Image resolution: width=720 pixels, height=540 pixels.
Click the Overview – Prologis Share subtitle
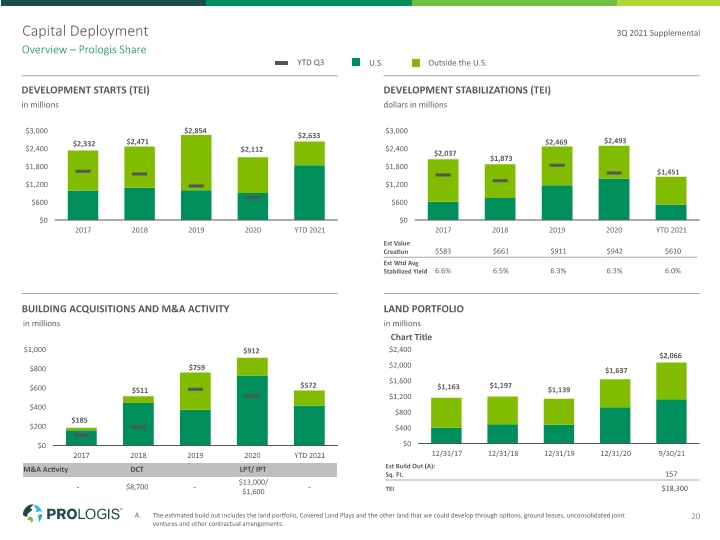[x=84, y=50]
